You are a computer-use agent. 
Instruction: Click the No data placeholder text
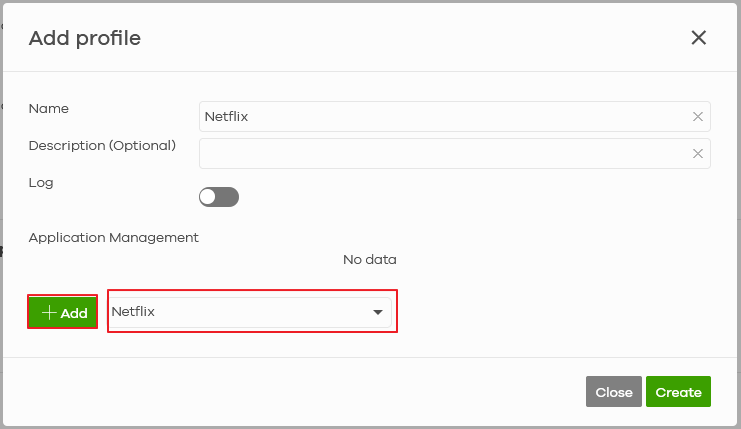coord(370,260)
